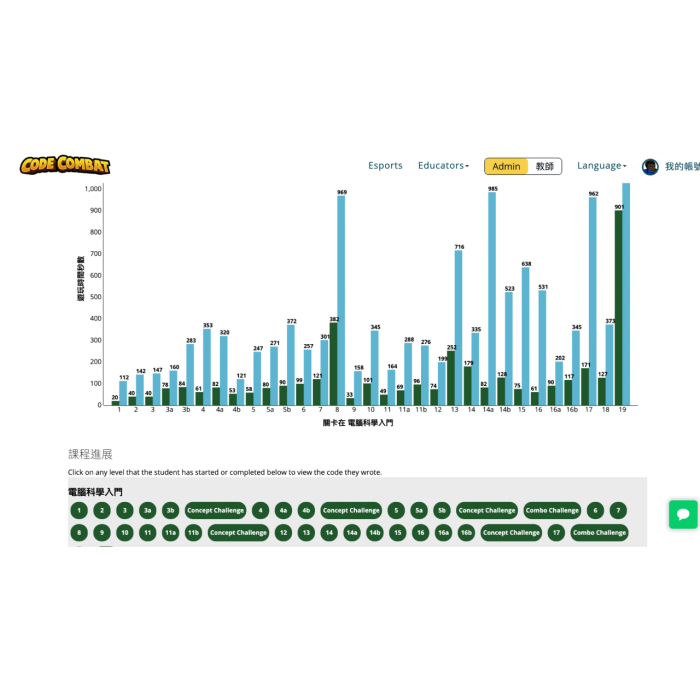The height and width of the screenshot is (700, 700).
Task: Open 我的帳號 account menu
Action: [681, 166]
